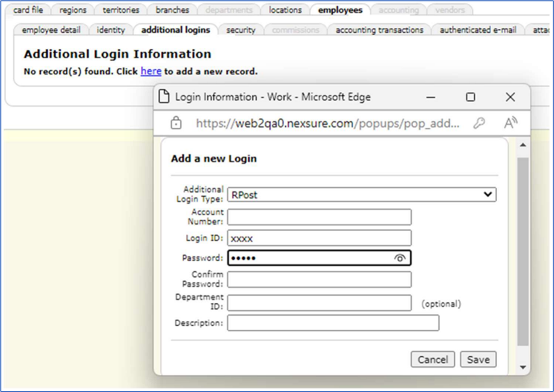554x392 pixels.
Task: Click the Description input field
Action: [x=334, y=323]
